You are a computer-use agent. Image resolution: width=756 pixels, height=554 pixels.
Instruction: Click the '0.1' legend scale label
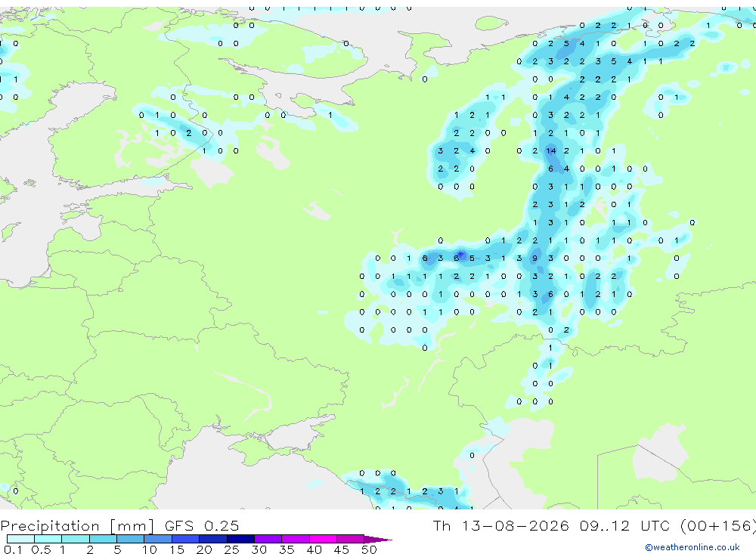coord(13,549)
